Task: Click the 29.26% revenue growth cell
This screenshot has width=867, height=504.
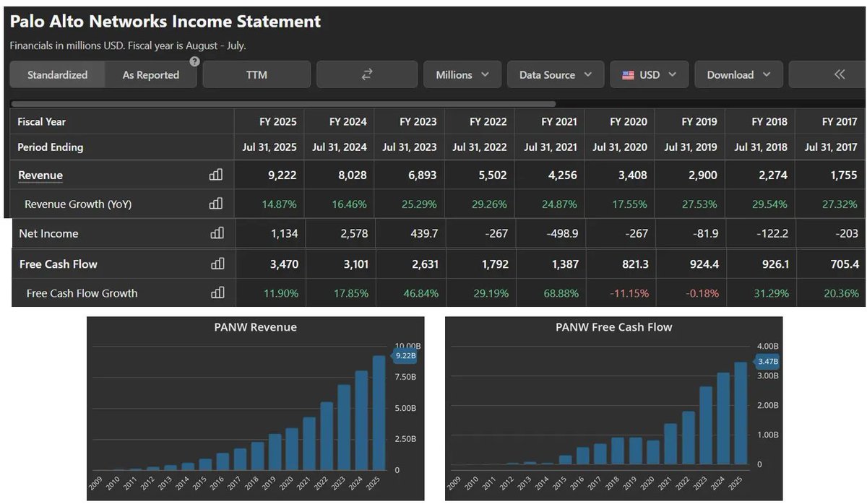Action: point(490,204)
